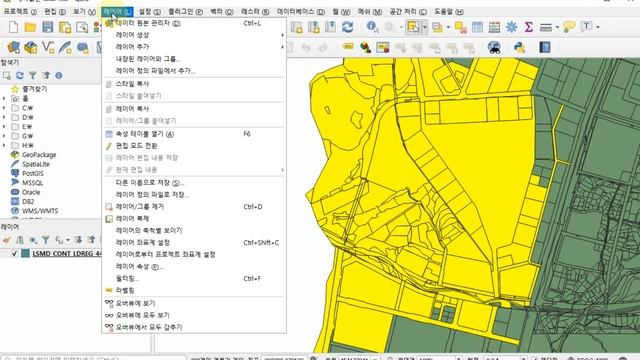Choose 레이어/그룹 제거 from menu

coord(194,207)
